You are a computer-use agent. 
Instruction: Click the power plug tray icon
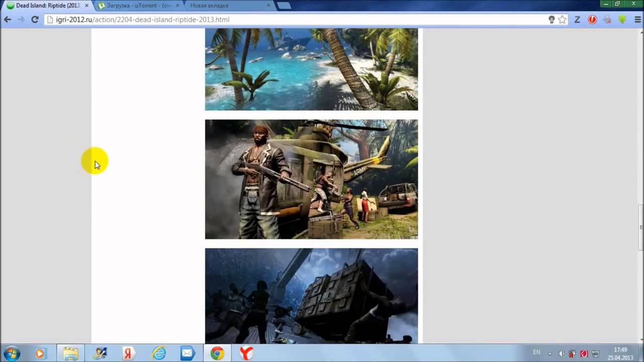coord(573,353)
